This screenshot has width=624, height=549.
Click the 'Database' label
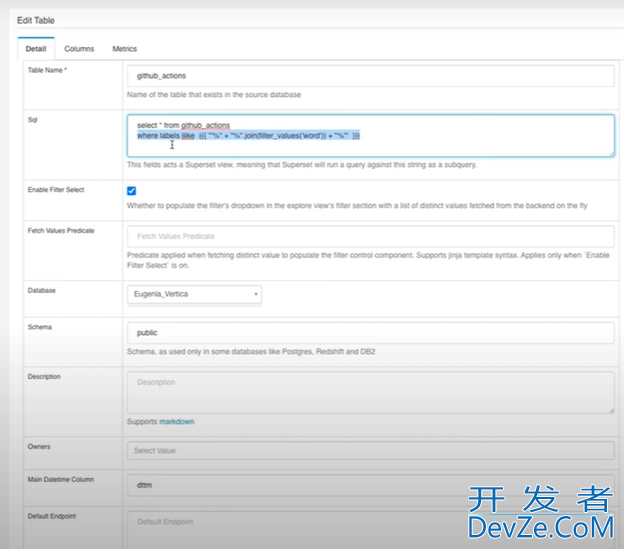(42, 290)
